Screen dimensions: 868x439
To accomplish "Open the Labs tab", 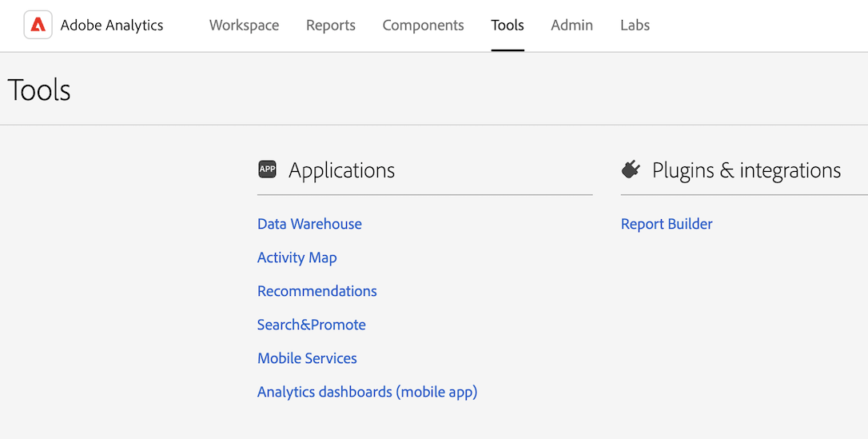I will tap(635, 26).
